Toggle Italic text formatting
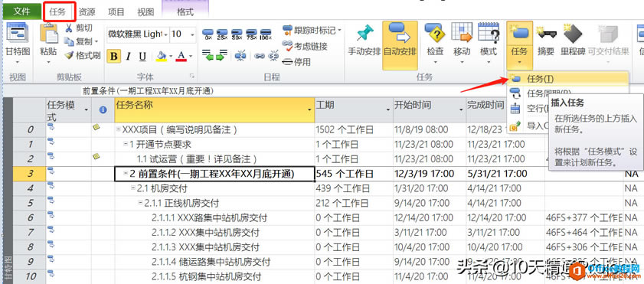Image resolution: width=644 pixels, height=284 pixels. click(x=128, y=56)
